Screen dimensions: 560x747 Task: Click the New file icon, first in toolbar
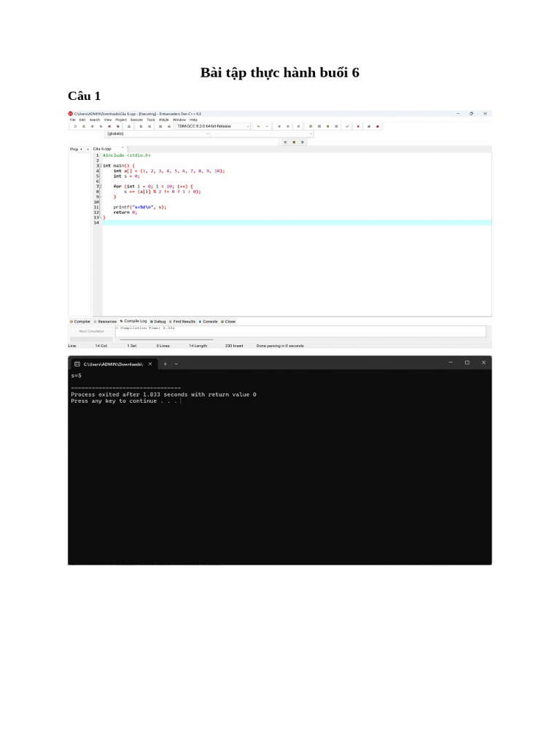click(x=75, y=126)
